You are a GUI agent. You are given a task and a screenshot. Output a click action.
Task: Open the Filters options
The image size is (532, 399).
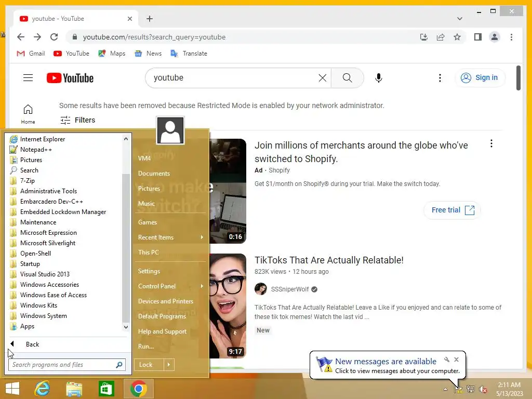(x=78, y=120)
